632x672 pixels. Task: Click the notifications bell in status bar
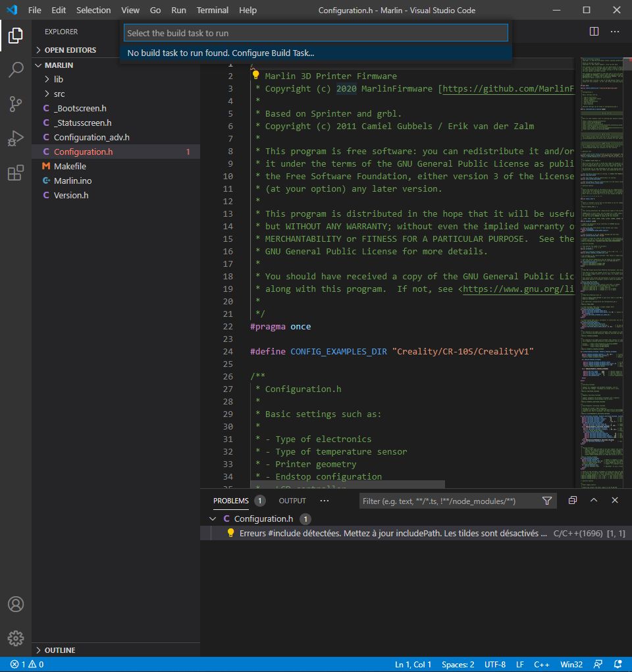pos(618,664)
